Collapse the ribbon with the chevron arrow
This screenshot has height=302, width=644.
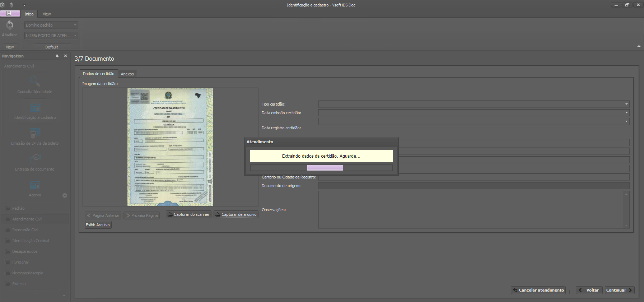click(x=639, y=46)
